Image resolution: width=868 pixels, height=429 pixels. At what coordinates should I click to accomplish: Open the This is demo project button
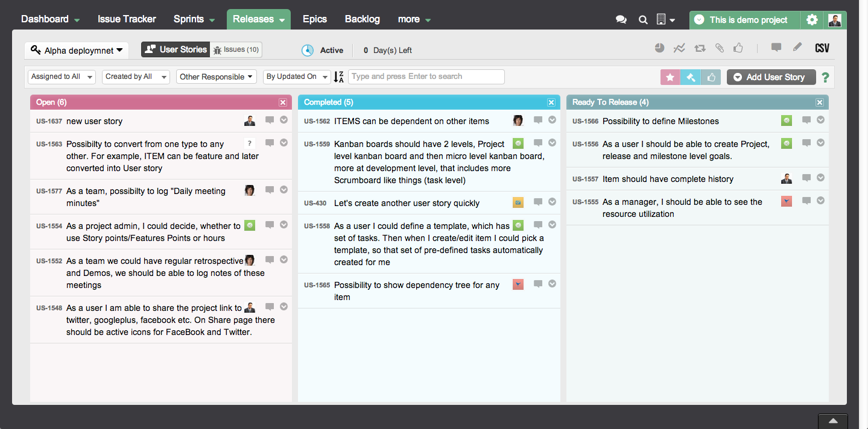pyautogui.click(x=744, y=20)
